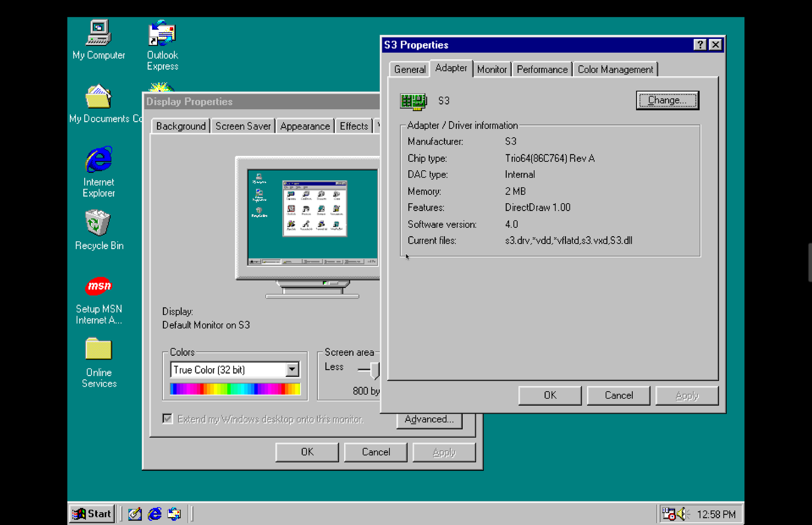Select the Color Management tab
Image resolution: width=812 pixels, height=525 pixels.
615,69
